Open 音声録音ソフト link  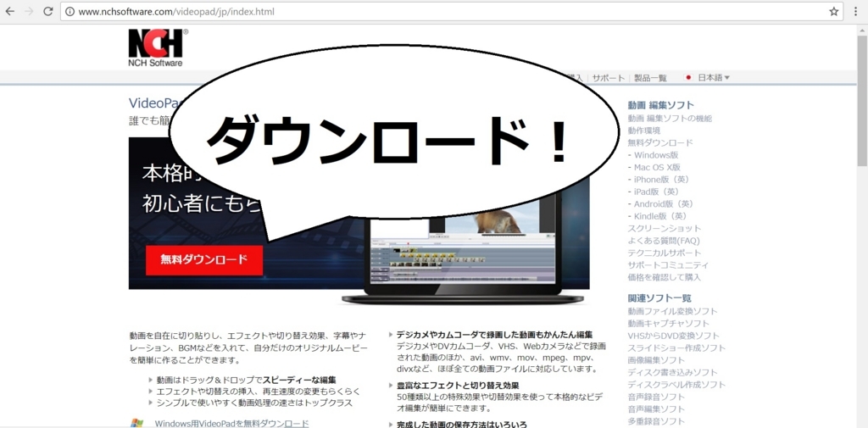656,397
